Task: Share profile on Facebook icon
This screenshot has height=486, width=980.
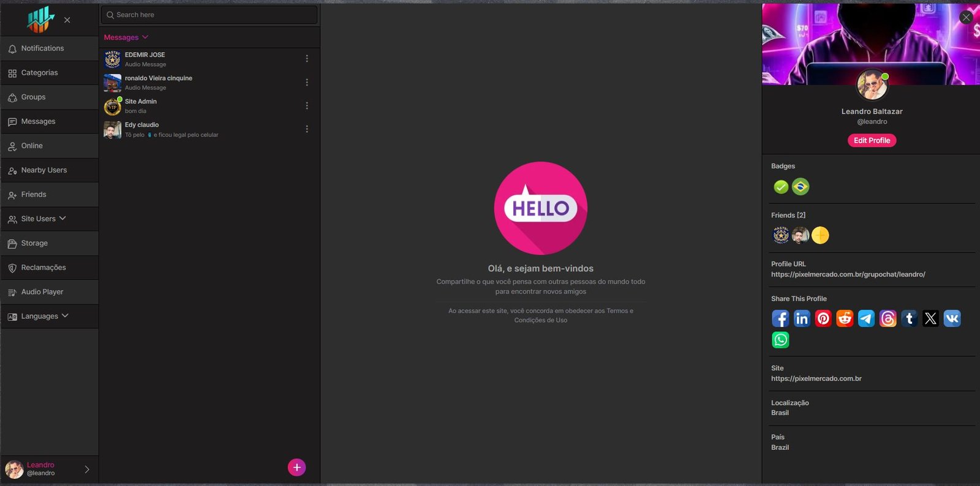Action: 780,318
